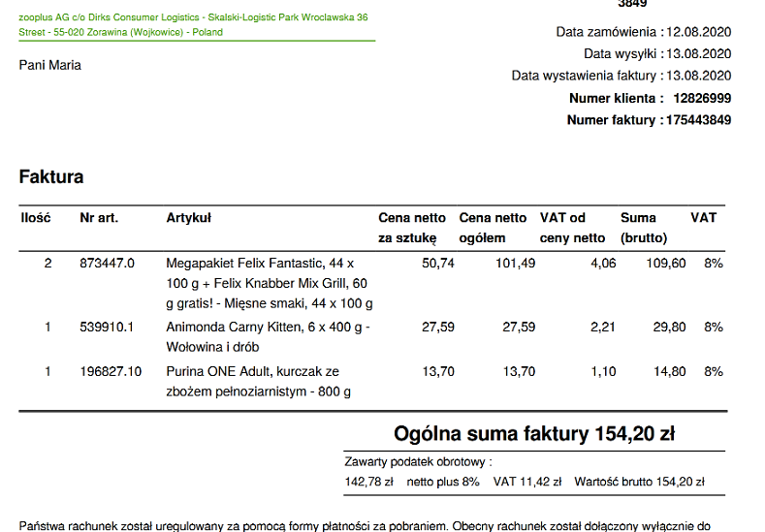Click the Zawarty podatek obrotowy label
Screen dimensions: 765x532
click(x=418, y=462)
